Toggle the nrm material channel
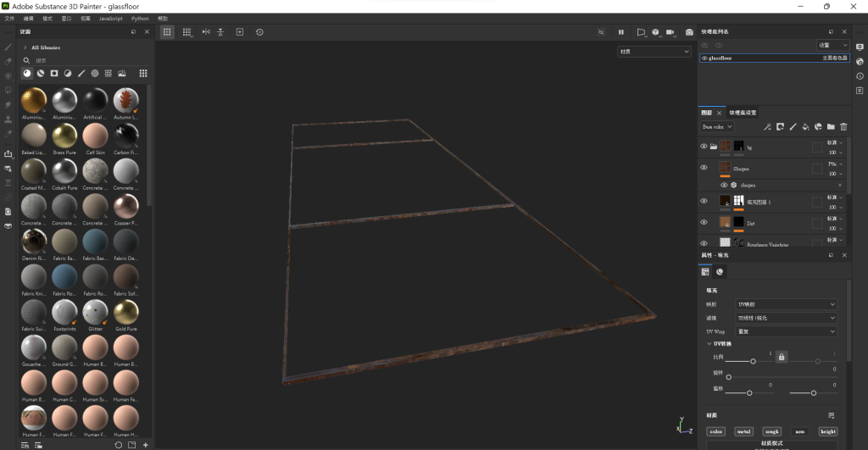The height and width of the screenshot is (450, 868). coord(800,431)
